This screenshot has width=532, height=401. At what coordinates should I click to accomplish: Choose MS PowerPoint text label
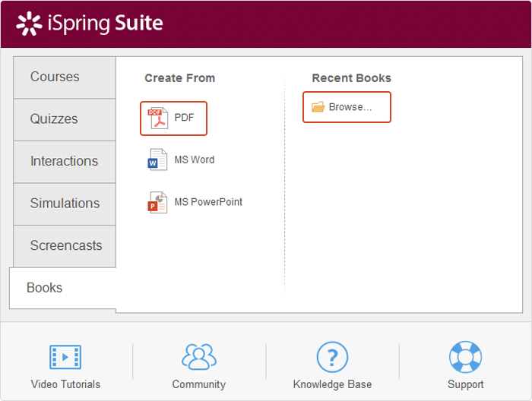208,202
